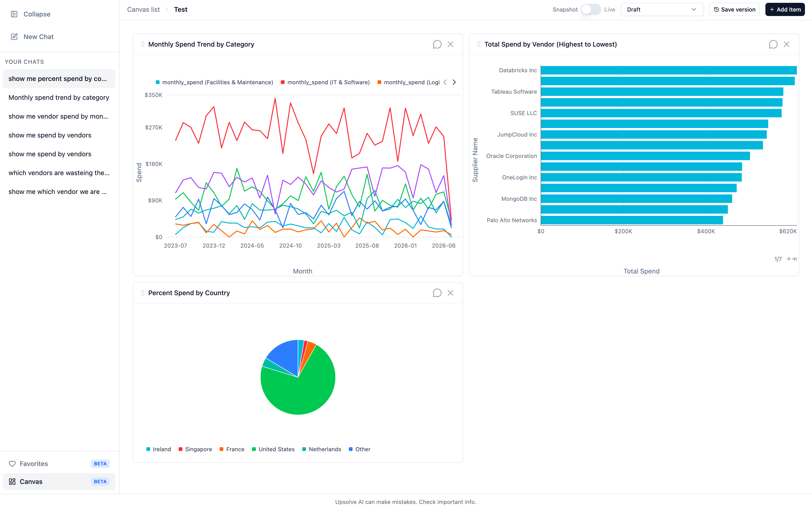
Task: Grab the drag handle of Monthly Spend Trend card
Action: click(x=142, y=44)
